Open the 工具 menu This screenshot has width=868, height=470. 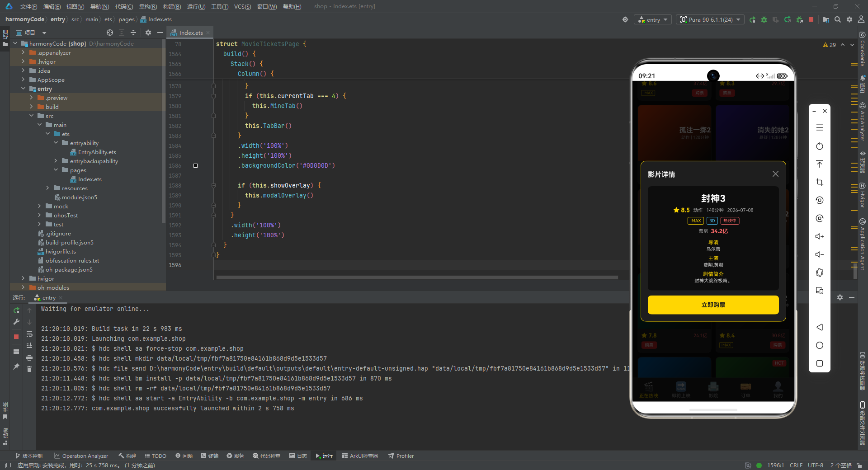pyautogui.click(x=220, y=6)
